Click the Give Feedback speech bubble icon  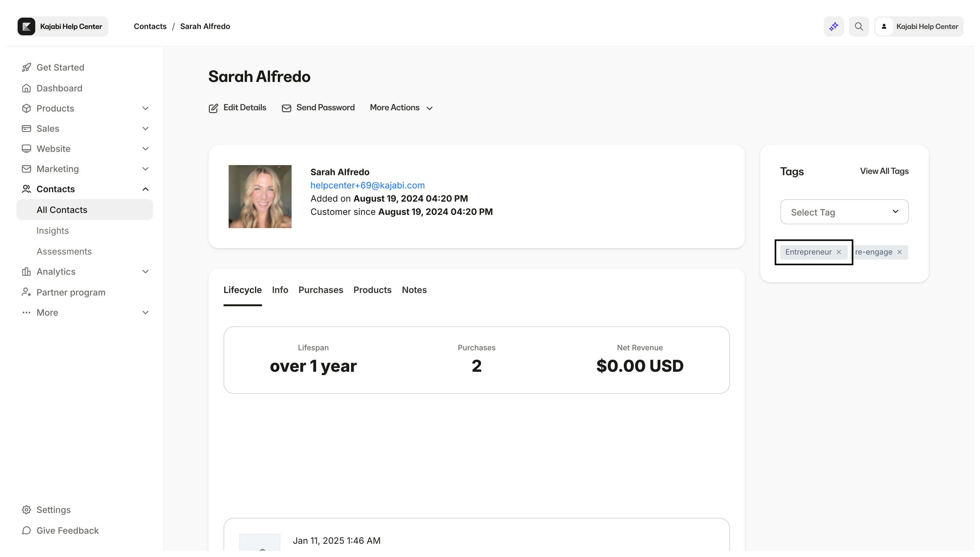[x=26, y=530]
